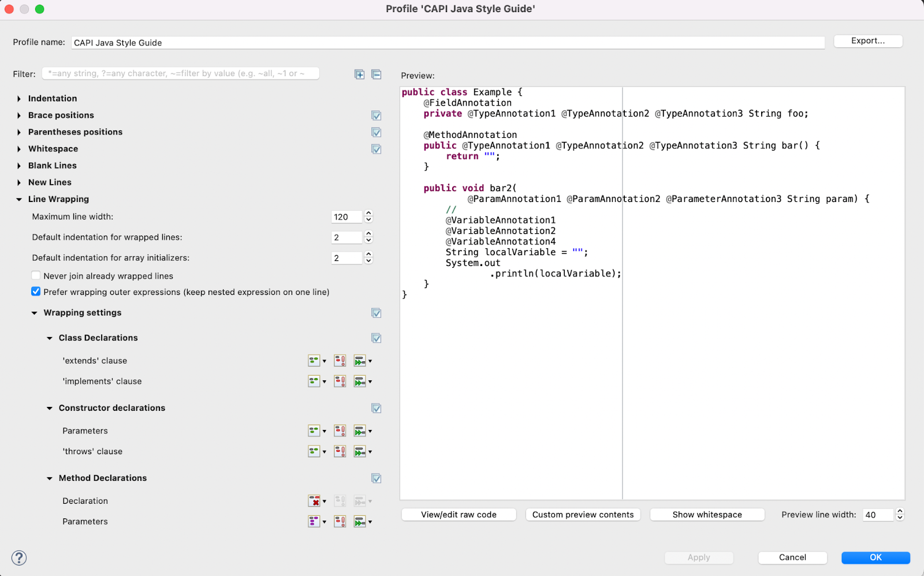The image size is (924, 576).
Task: Click Show whitespace button
Action: (x=707, y=515)
